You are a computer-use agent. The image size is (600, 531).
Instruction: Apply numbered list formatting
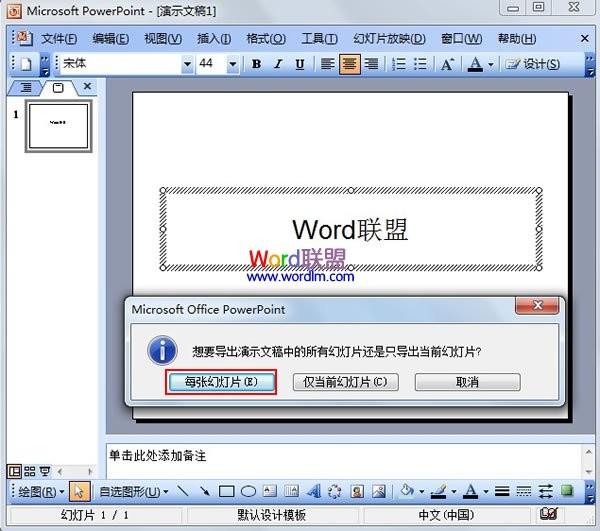[x=398, y=64]
